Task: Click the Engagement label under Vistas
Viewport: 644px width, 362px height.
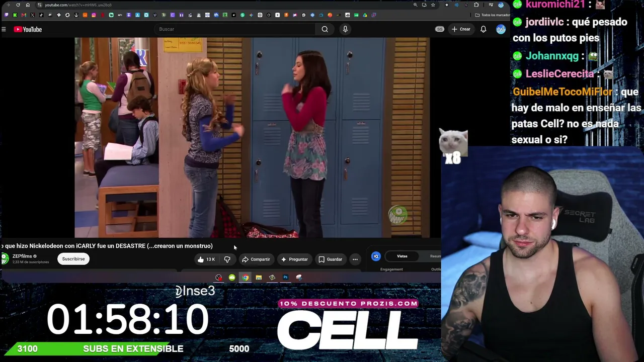Action: (391, 269)
